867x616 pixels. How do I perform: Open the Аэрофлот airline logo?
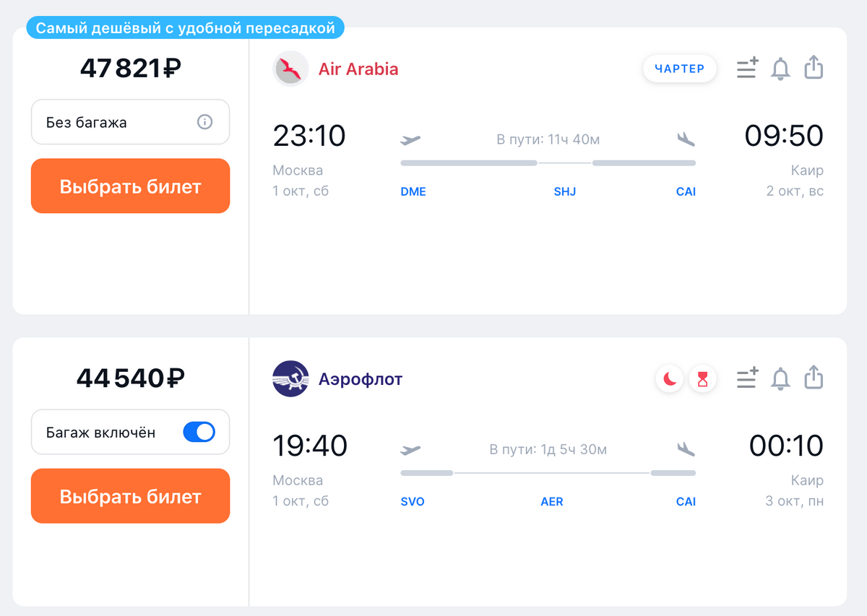(290, 378)
